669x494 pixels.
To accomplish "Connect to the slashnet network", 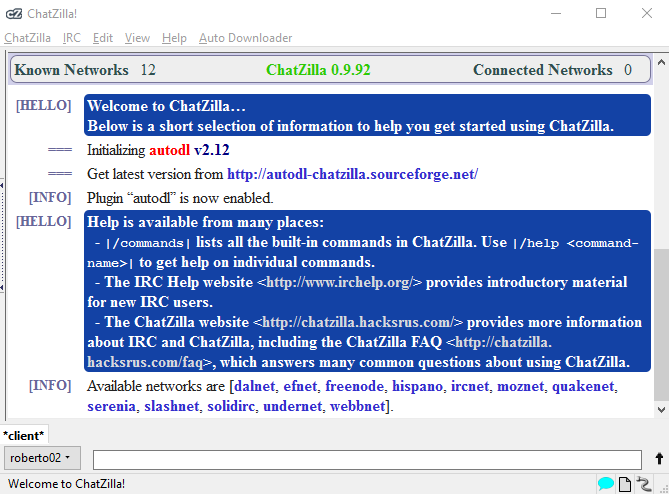I will (172, 406).
